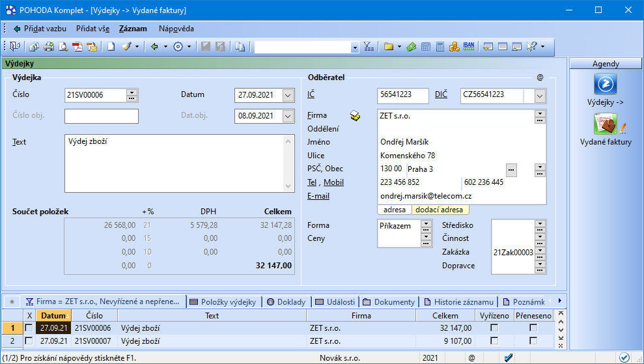Click the exit door toolbar icon
Screen dimensions: 644x364
pos(15,46)
